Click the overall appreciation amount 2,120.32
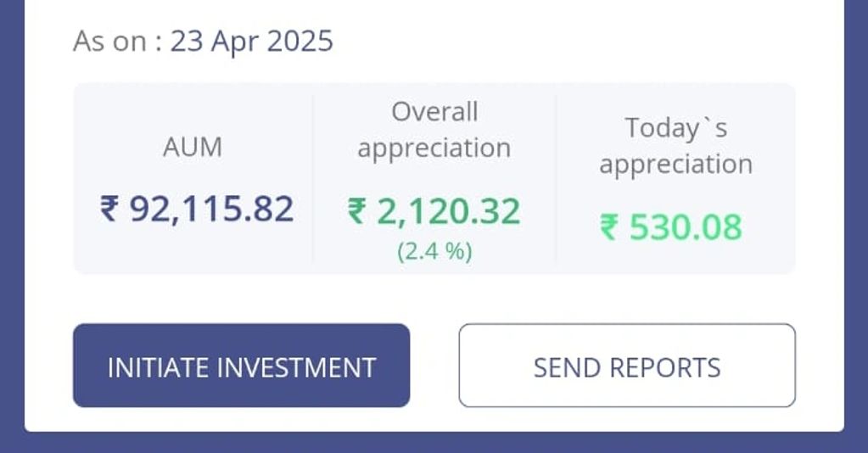 tap(448, 212)
